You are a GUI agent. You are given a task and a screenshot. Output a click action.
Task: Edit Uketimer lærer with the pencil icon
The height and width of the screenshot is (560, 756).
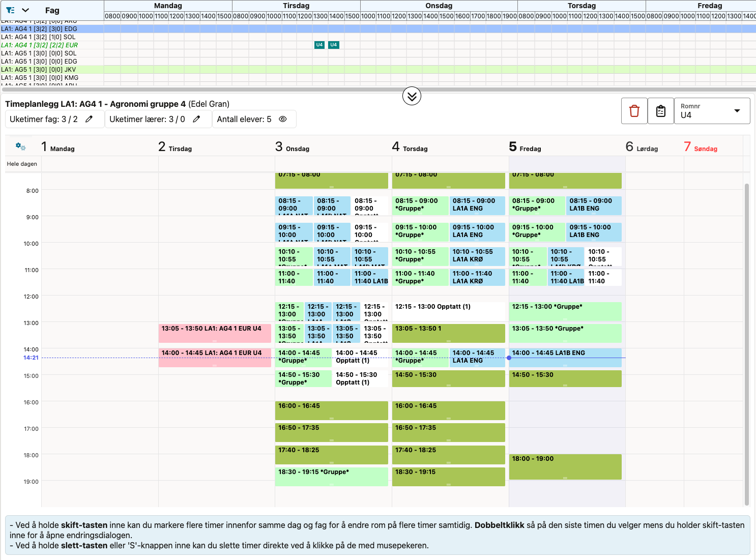(196, 119)
